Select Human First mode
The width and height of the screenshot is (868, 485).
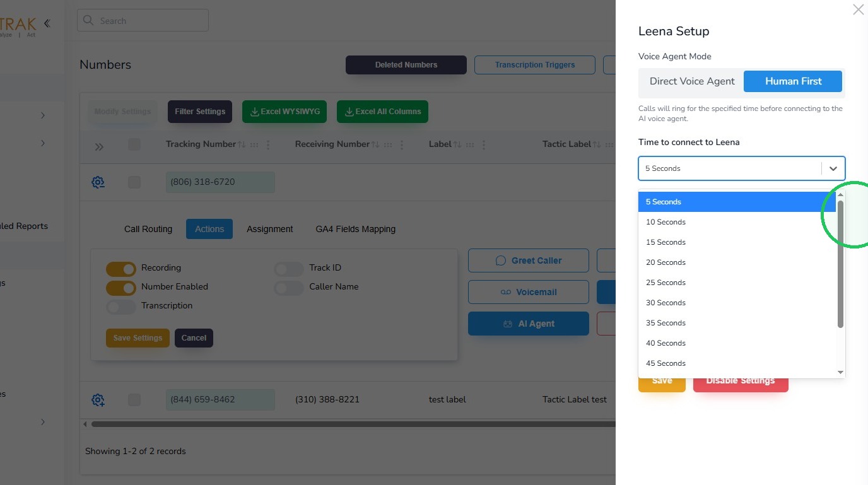point(793,81)
